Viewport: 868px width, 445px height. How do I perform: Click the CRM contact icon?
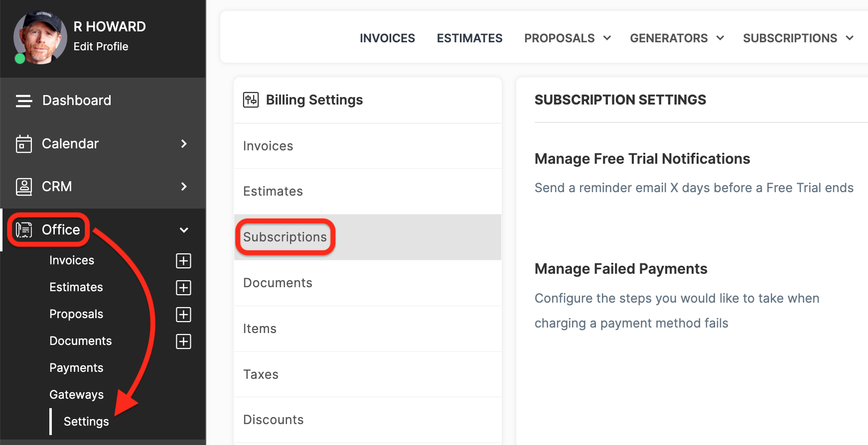[24, 187]
